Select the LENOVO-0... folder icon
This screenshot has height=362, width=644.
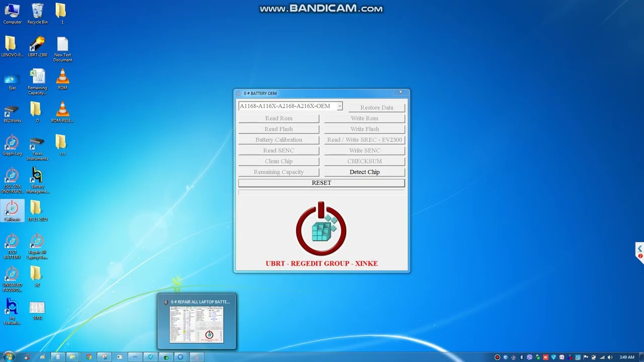tap(12, 46)
